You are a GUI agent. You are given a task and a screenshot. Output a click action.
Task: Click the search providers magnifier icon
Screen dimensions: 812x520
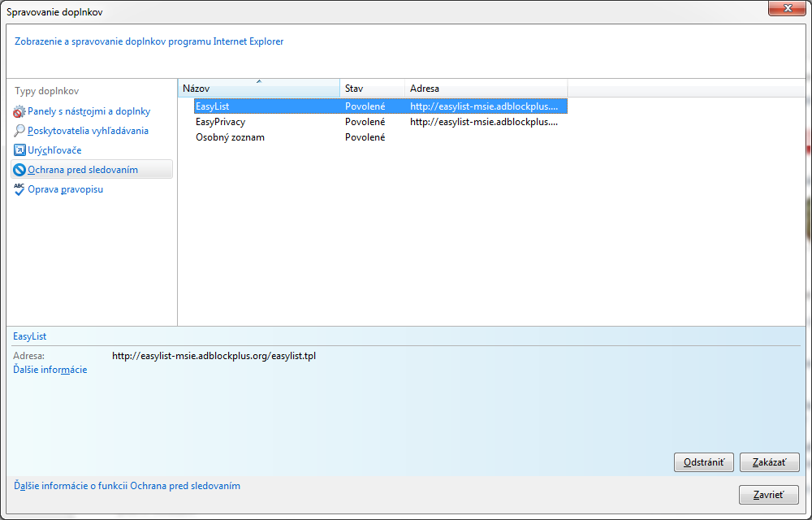tap(19, 131)
